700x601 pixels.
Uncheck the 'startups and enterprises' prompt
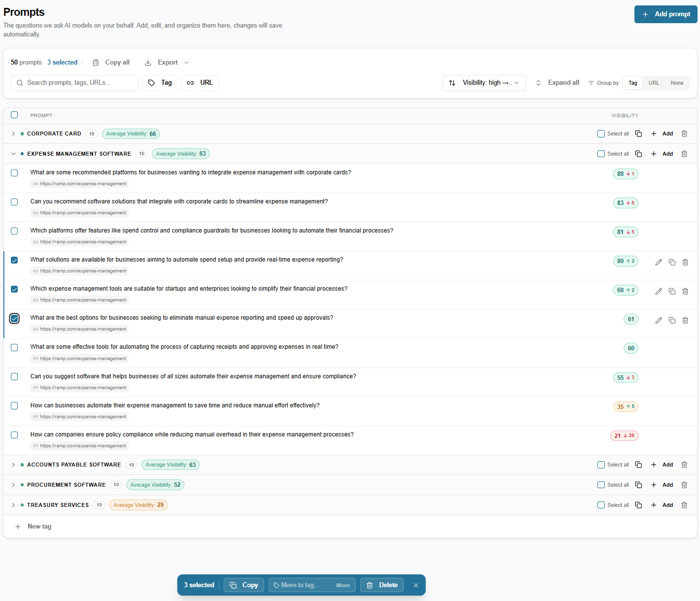tap(14, 289)
